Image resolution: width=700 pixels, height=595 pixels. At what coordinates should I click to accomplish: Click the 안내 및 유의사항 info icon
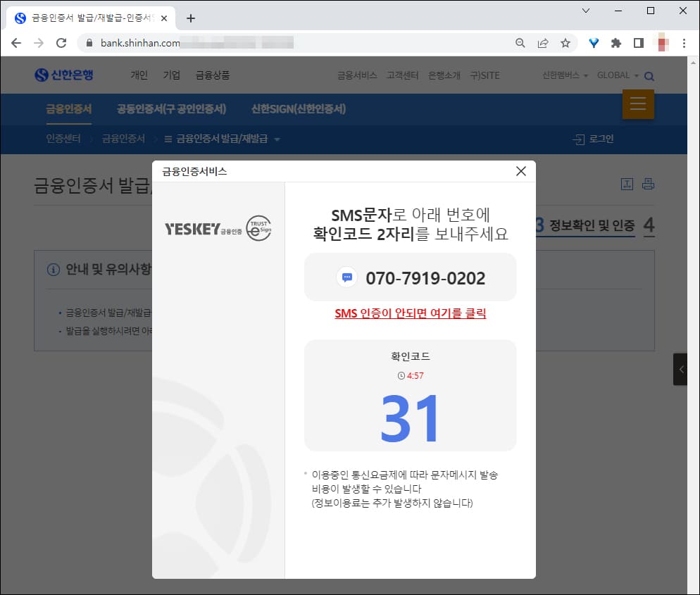pyautogui.click(x=53, y=270)
